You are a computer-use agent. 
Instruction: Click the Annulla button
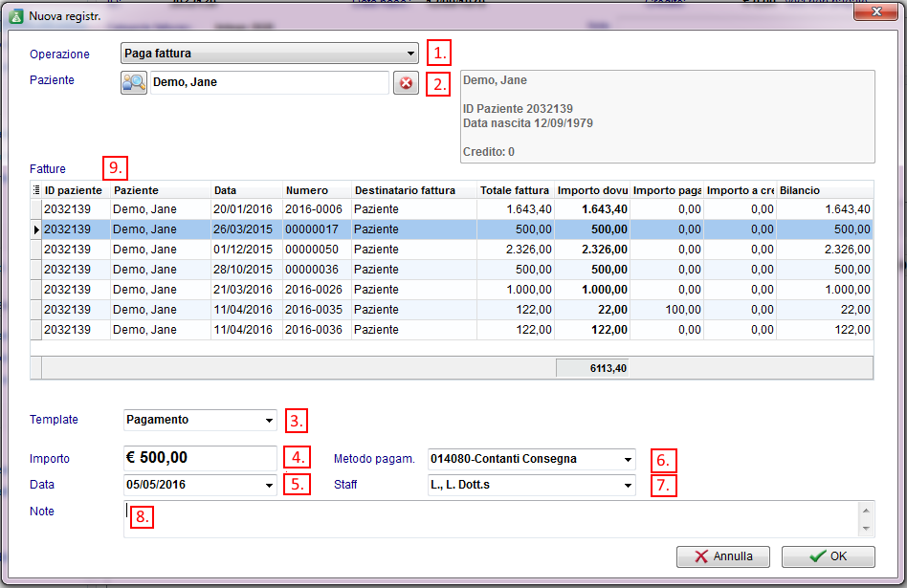coord(723,556)
